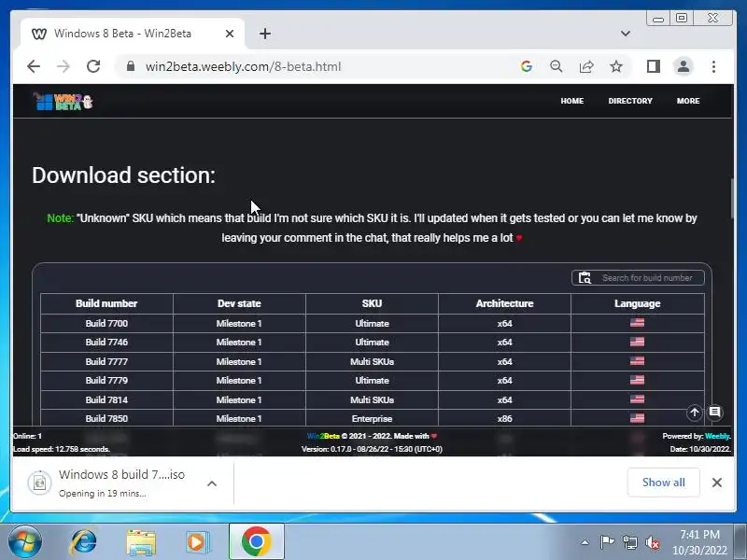
Task: Click the Action Center flag tray icon
Action: (x=607, y=542)
